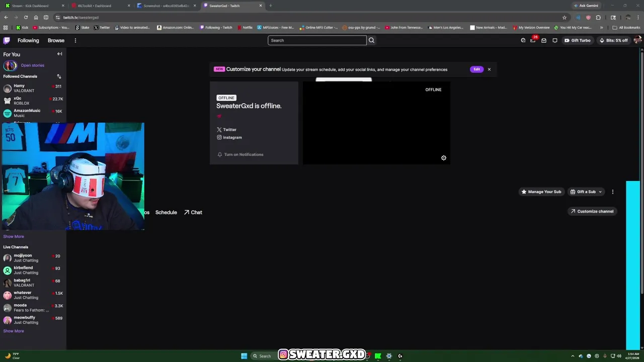Image resolution: width=644 pixels, height=362 pixels.
Task: Open meowbuffy live channel
Action: coord(33,320)
